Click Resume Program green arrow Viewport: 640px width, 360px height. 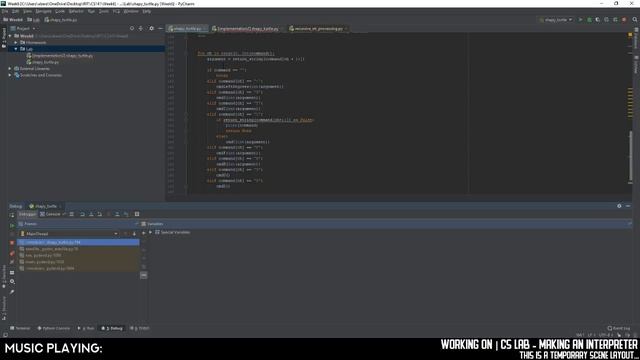coord(12,225)
